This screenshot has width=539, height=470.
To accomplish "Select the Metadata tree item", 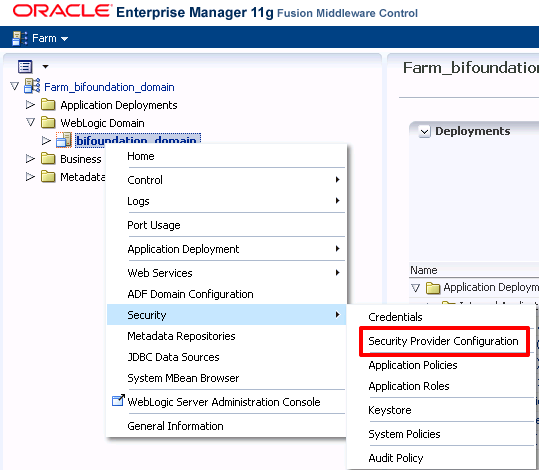I will click(83, 177).
